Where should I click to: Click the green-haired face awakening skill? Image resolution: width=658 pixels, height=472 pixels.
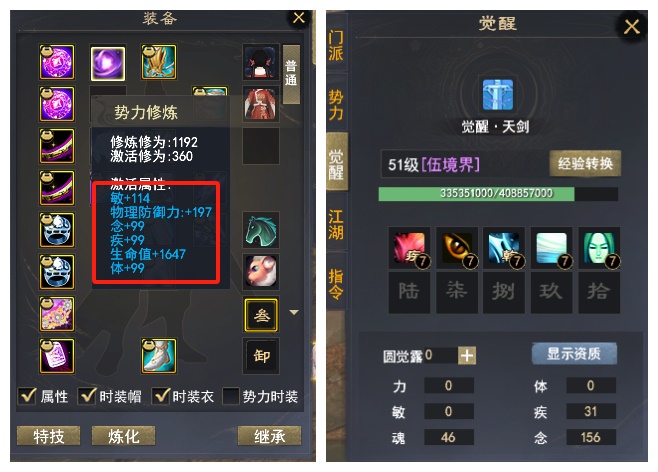(x=599, y=248)
